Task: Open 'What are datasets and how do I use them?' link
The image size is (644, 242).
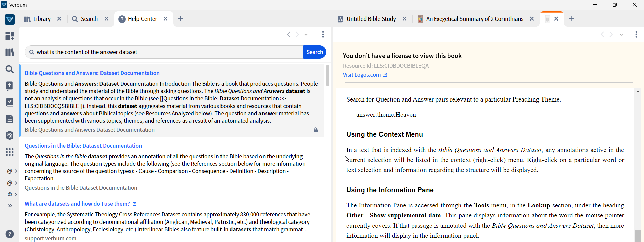Action: coord(81,204)
